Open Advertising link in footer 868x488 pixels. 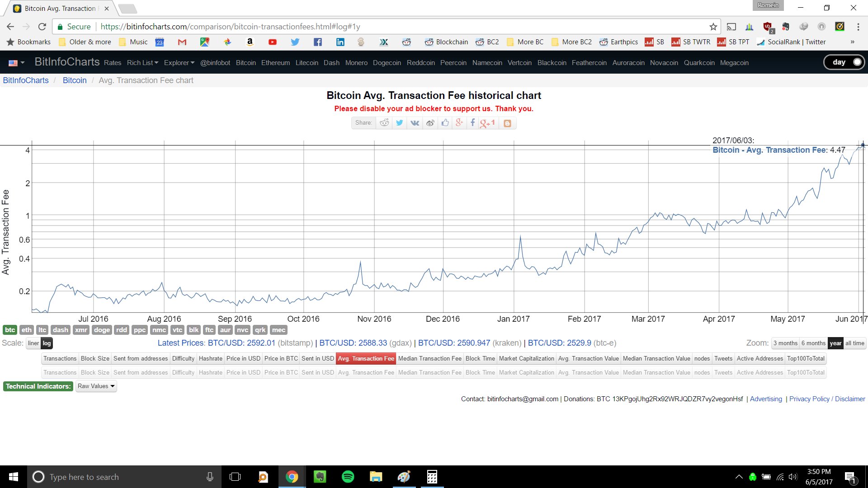pos(766,399)
